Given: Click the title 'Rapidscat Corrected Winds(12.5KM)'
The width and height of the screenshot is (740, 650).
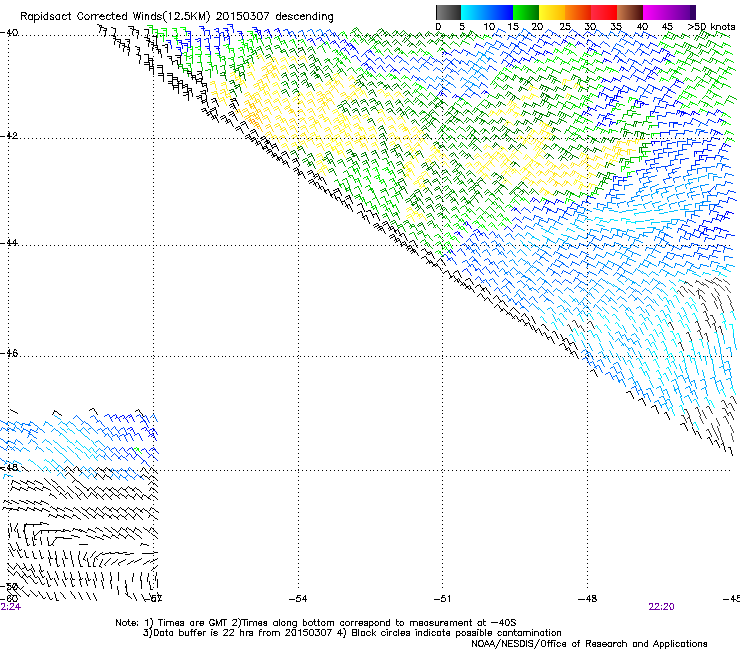Looking at the screenshot, I should [x=115, y=17].
